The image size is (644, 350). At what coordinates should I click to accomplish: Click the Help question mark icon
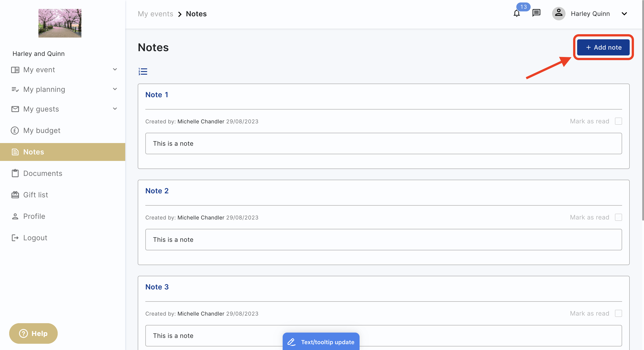pyautogui.click(x=23, y=333)
